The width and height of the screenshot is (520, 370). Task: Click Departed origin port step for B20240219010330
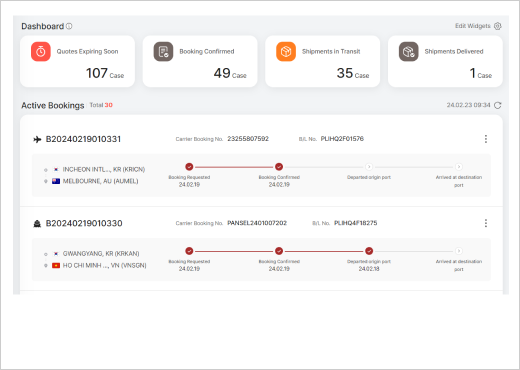point(369,251)
